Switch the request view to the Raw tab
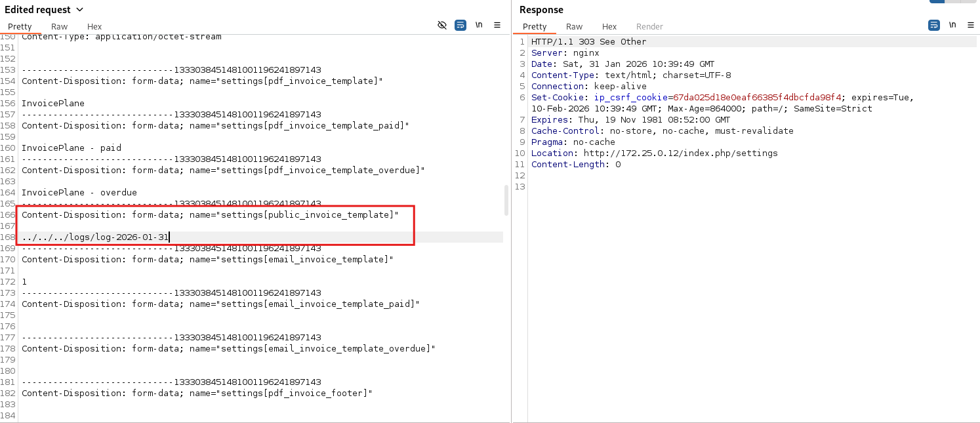980x423 pixels. (59, 27)
